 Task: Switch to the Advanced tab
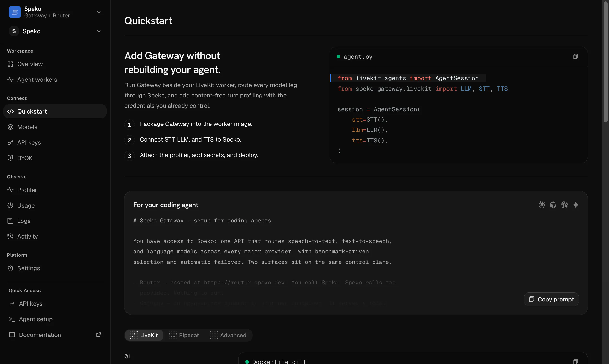coord(228,335)
